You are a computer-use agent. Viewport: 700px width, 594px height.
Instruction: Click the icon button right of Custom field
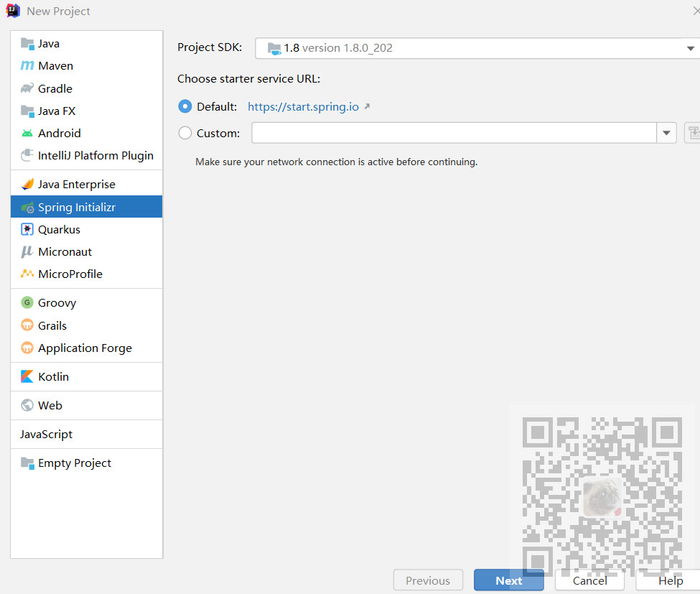pos(692,133)
